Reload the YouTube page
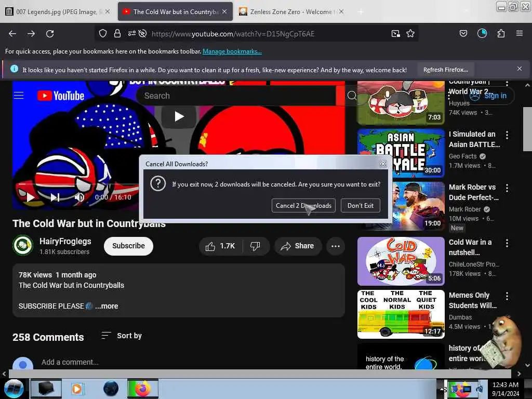 [50, 34]
